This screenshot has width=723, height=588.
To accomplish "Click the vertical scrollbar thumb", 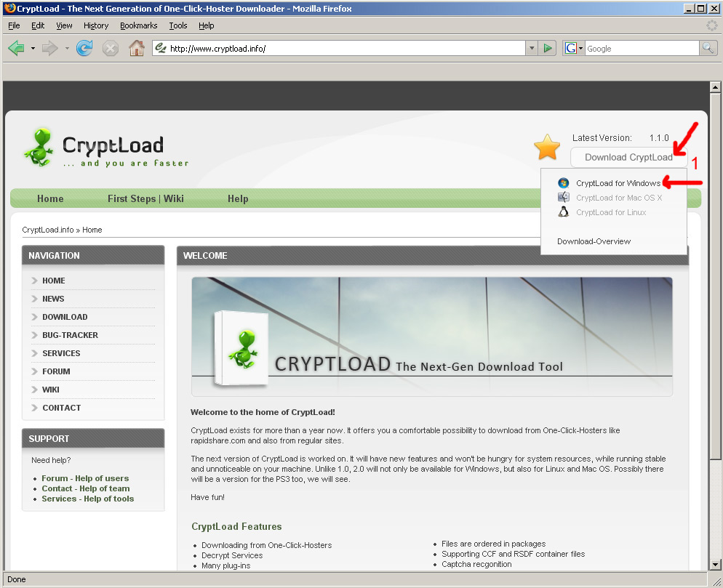I will 715,276.
